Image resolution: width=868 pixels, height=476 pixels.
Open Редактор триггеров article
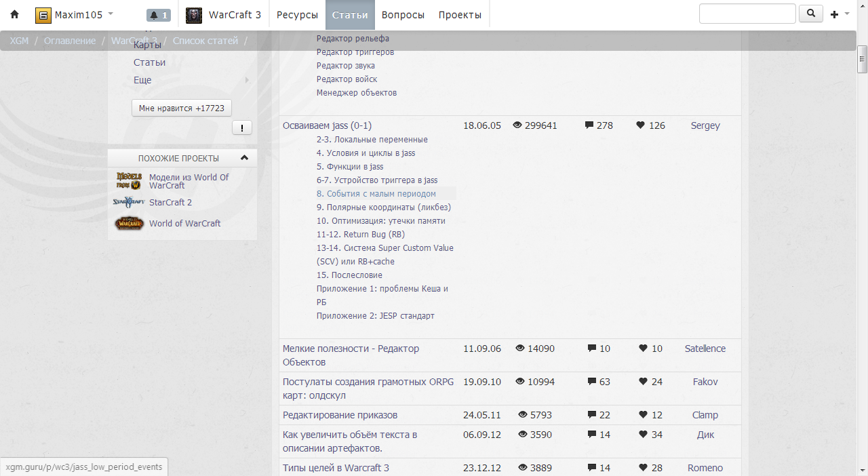click(x=355, y=52)
